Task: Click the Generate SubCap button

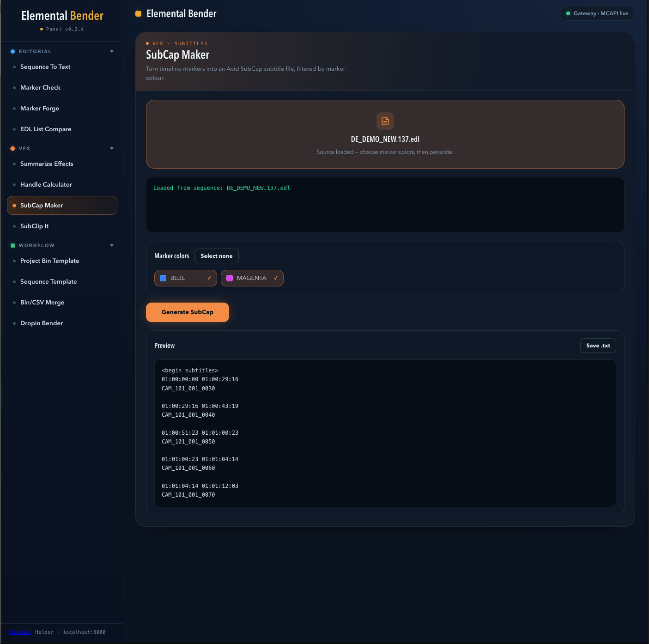Action: coord(188,312)
